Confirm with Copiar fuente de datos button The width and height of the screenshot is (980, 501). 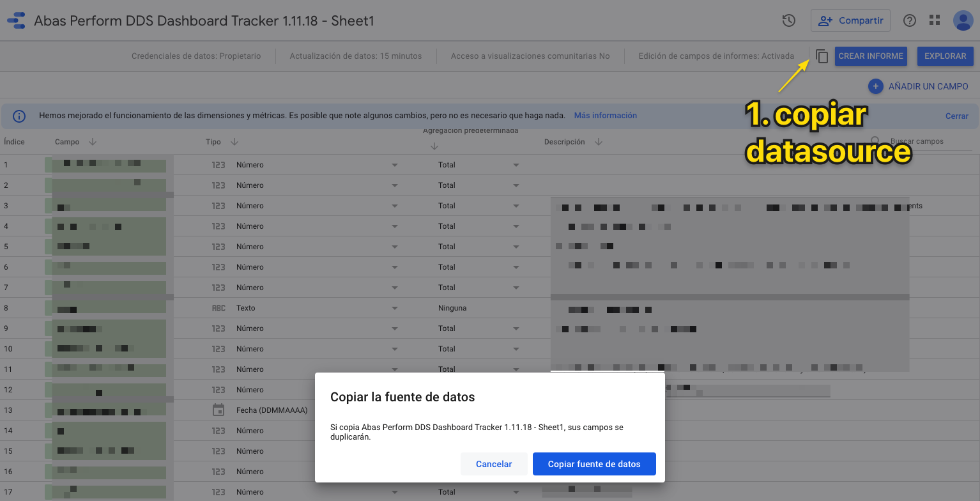[594, 464]
